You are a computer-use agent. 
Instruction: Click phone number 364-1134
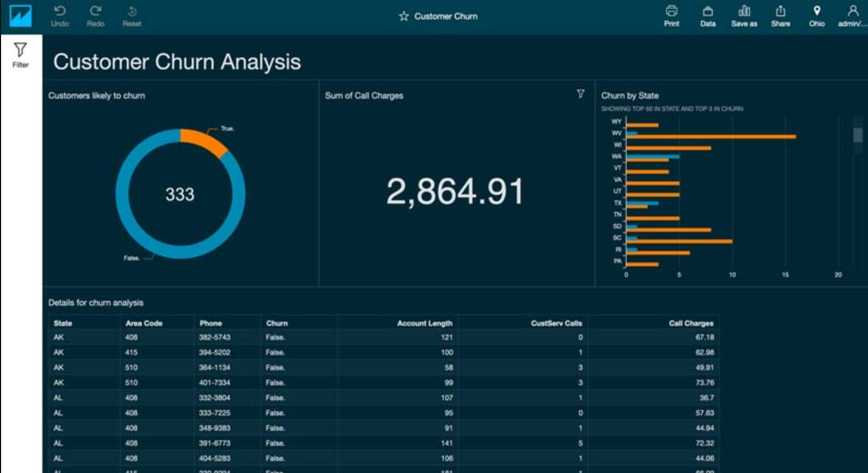tap(214, 368)
